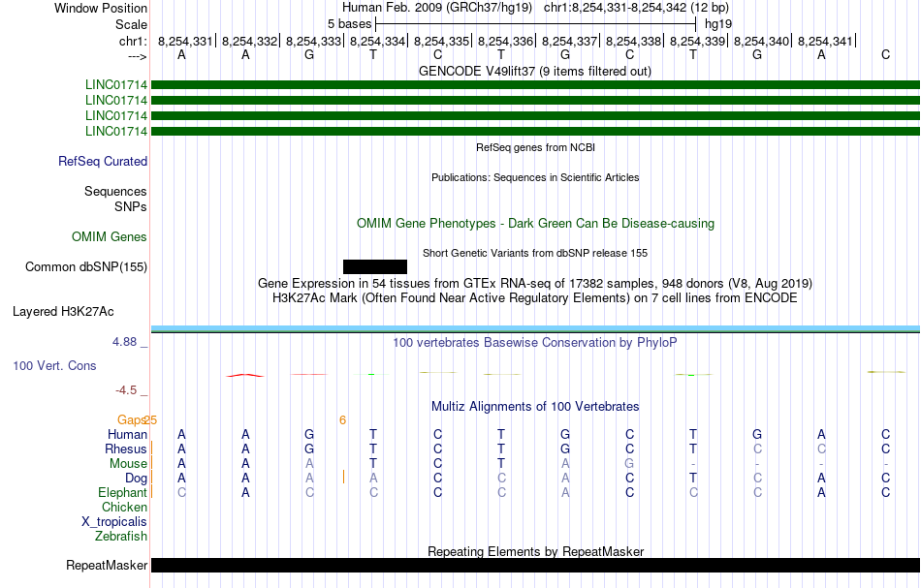This screenshot has height=588, width=921.
Task: Click the black dbSNP variant item
Action: click(375, 267)
